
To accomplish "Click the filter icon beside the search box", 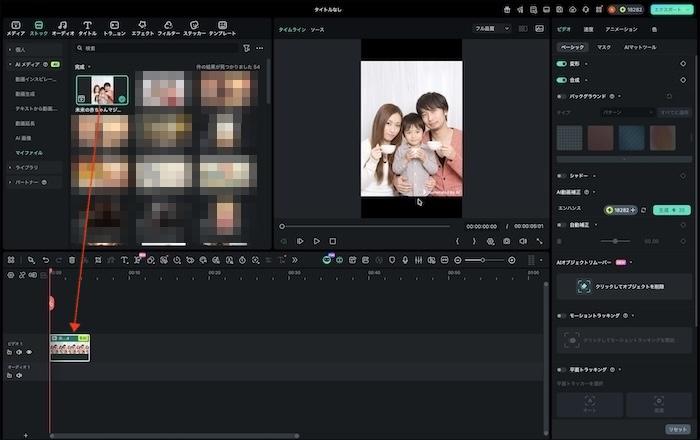I will point(246,48).
